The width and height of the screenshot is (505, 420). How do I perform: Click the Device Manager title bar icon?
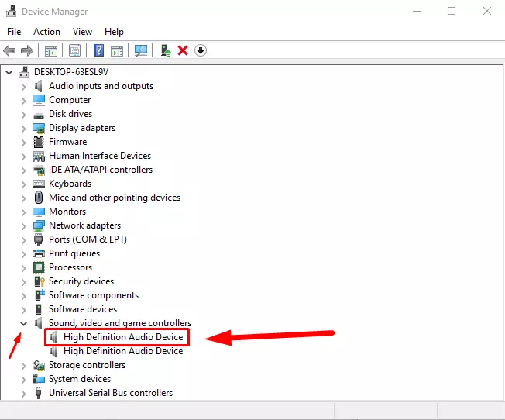click(12, 12)
